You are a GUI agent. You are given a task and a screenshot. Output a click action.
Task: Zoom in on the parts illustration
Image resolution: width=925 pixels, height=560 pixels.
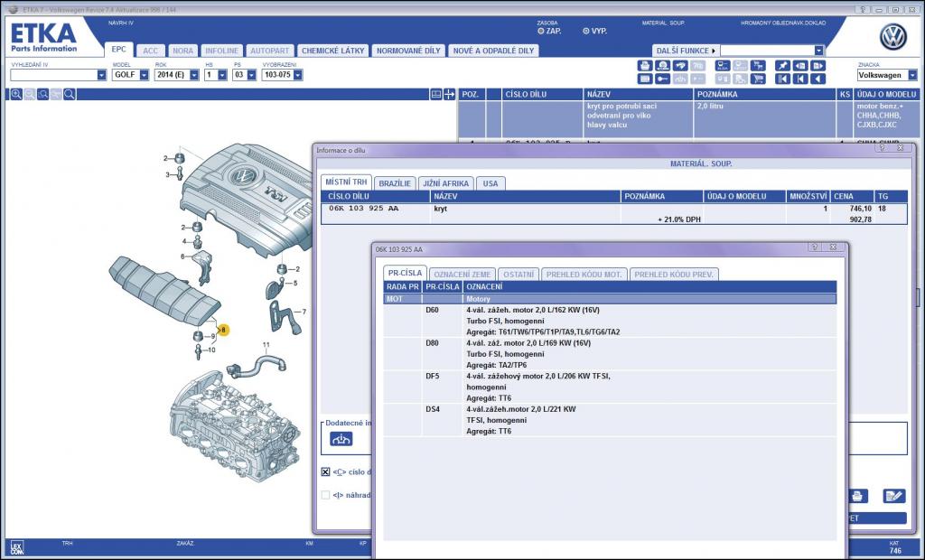pos(16,95)
